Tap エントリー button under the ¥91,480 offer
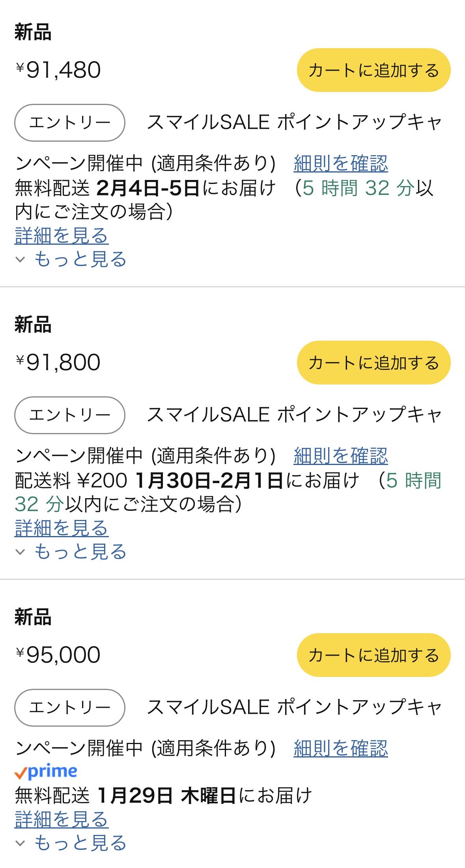 tap(70, 123)
